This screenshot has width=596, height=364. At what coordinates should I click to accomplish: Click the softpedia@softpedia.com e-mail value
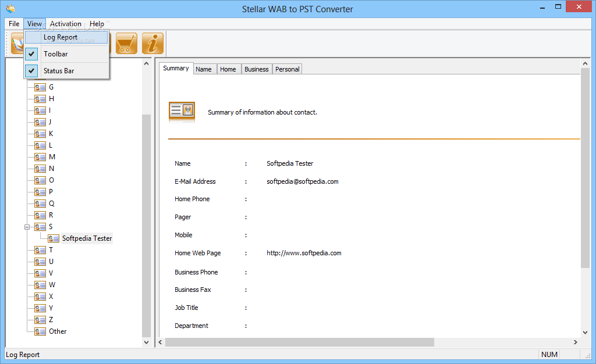(x=303, y=181)
